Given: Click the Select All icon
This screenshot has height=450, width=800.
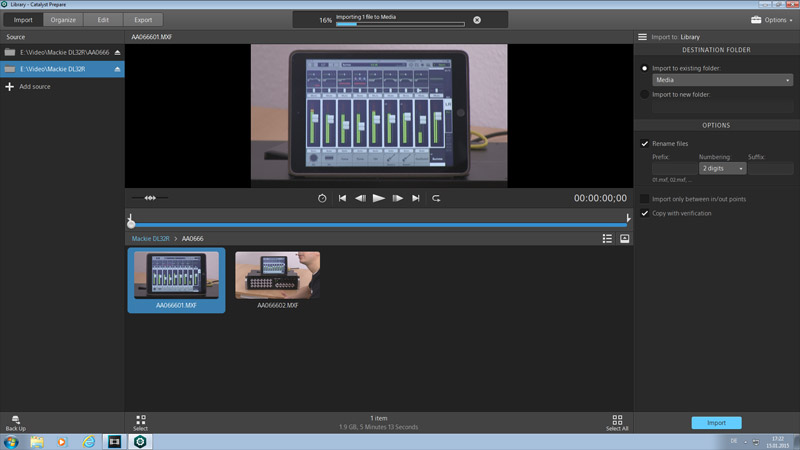Looking at the screenshot, I should click(x=617, y=421).
